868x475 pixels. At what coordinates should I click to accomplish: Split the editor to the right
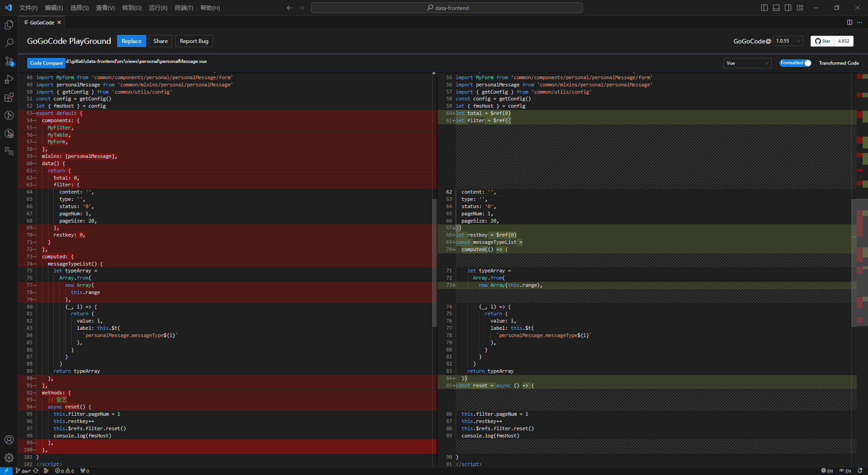pyautogui.click(x=849, y=22)
